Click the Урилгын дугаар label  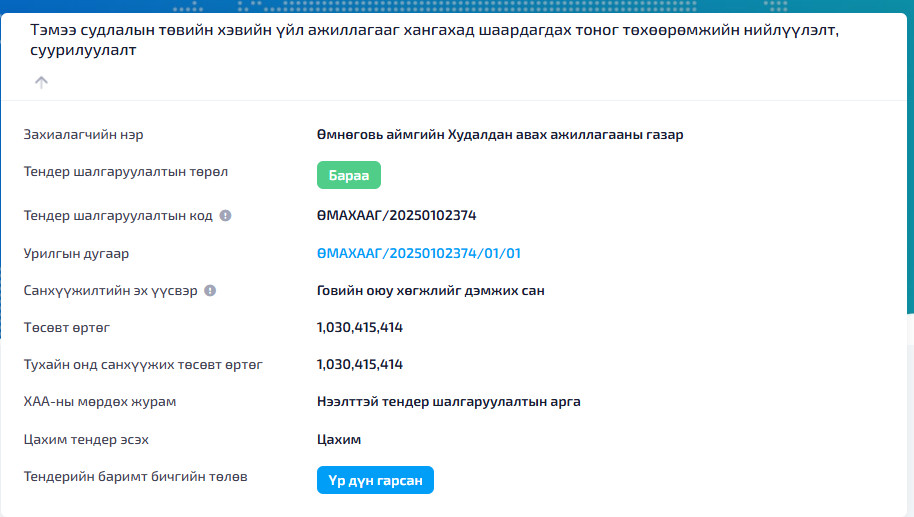click(x=76, y=254)
